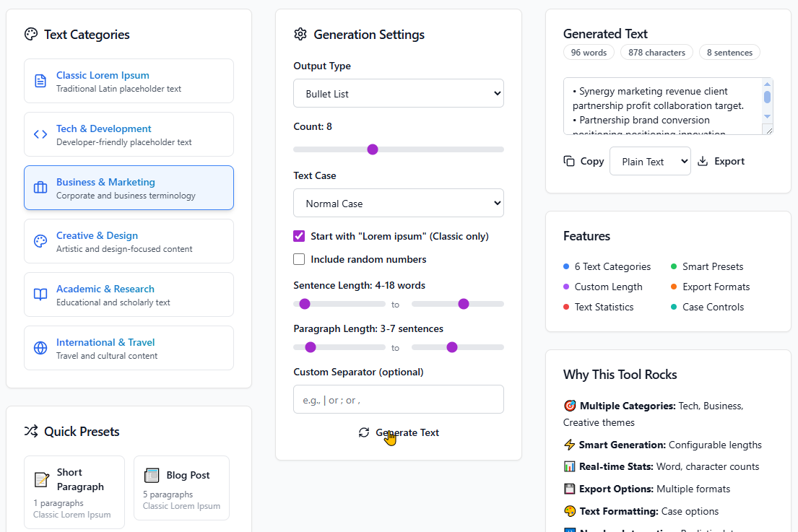
Task: Expand the Plain Text export format dropdown
Action: 650,161
